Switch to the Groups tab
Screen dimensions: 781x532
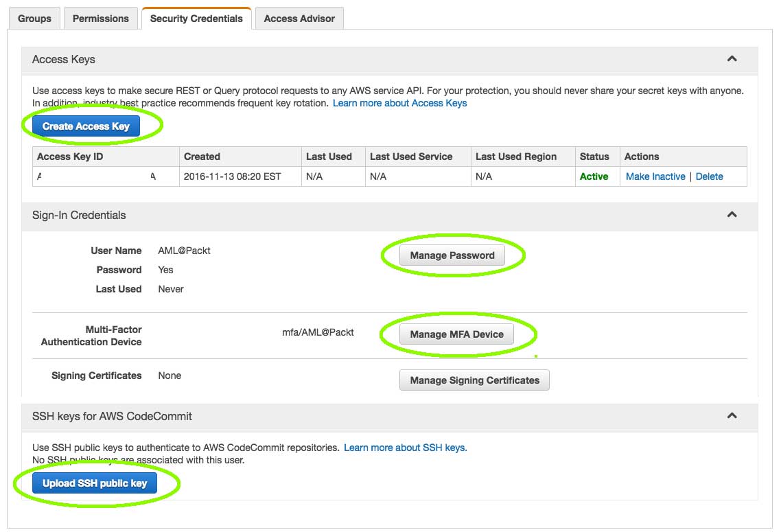pyautogui.click(x=34, y=19)
